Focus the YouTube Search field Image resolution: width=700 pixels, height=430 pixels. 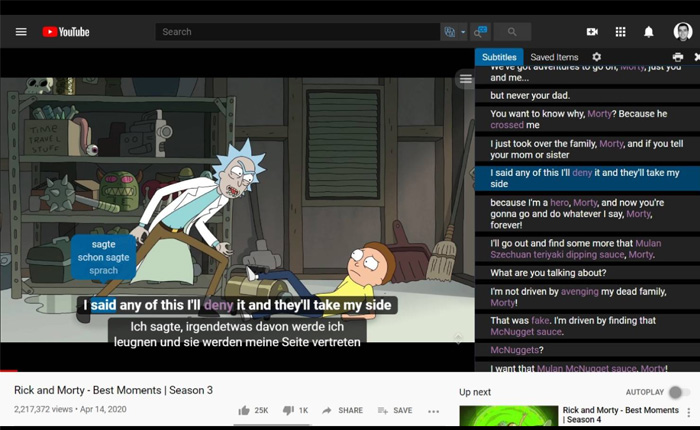click(297, 32)
